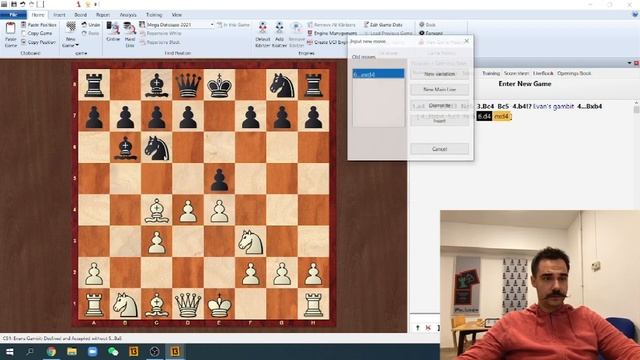Click the Repertoire Black option

coord(160,42)
